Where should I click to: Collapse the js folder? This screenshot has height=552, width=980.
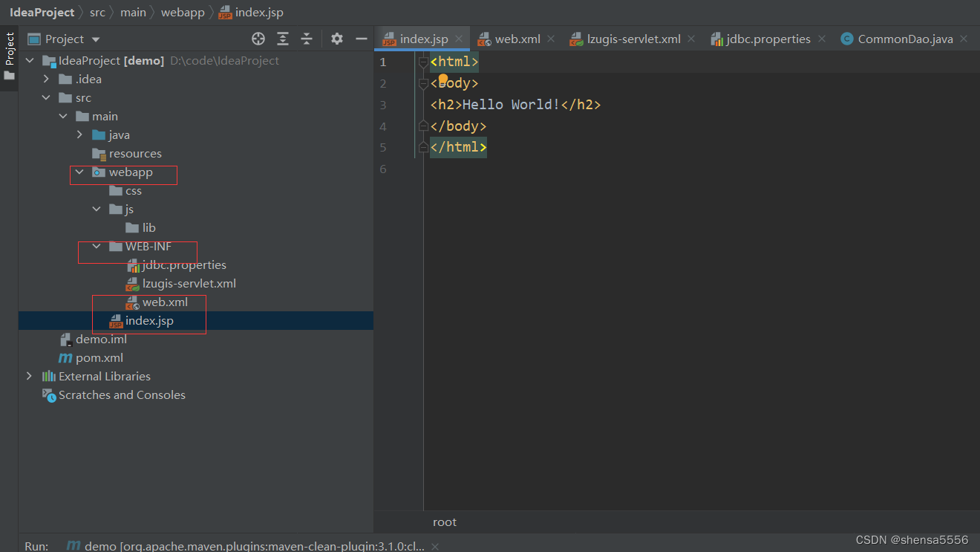click(97, 210)
